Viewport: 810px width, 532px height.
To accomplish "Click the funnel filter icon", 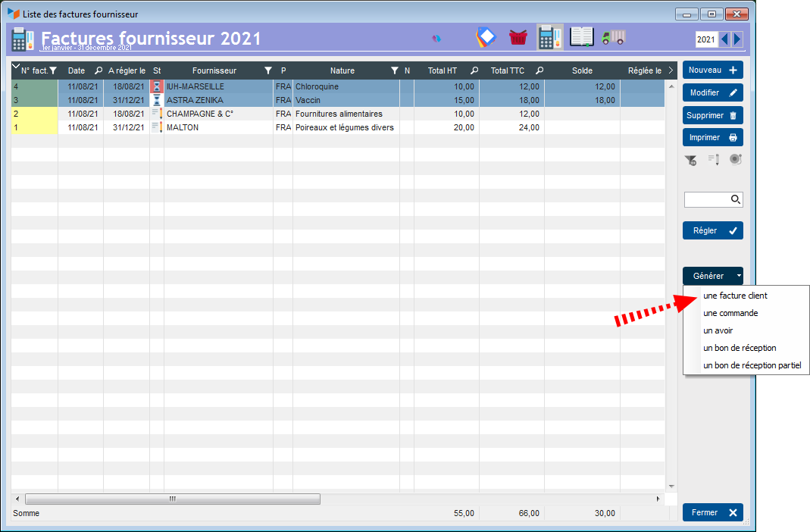I will point(690,160).
